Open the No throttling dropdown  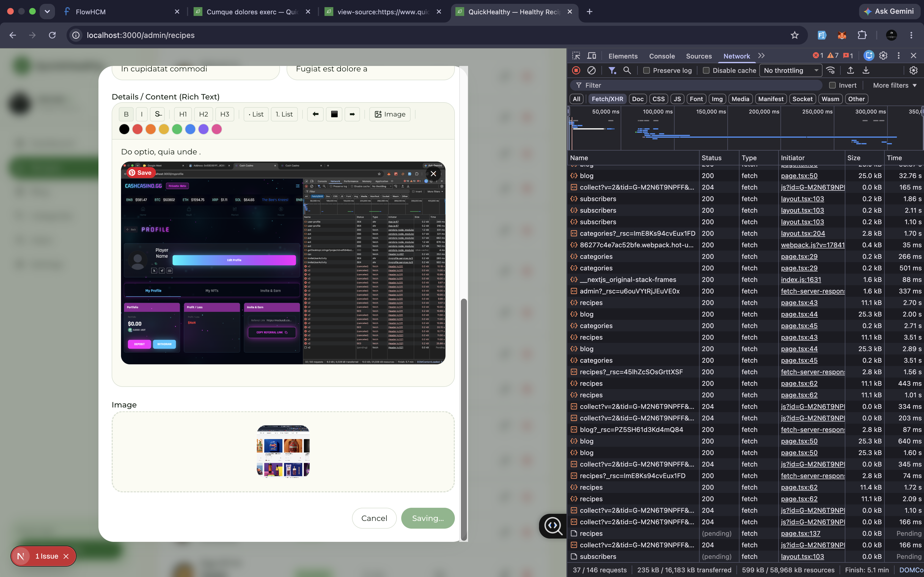791,71
